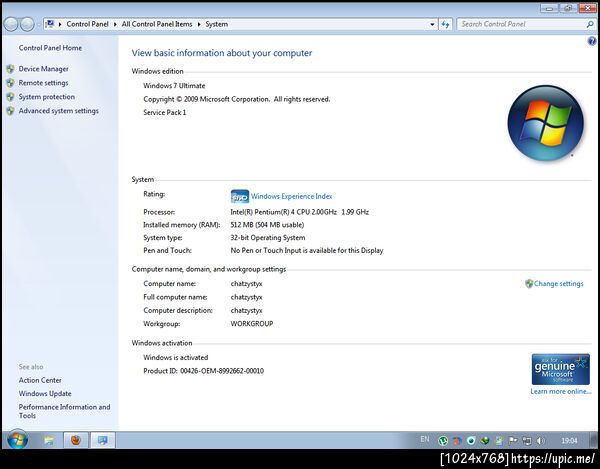Click the genuine Microsoft software badge

(561, 369)
